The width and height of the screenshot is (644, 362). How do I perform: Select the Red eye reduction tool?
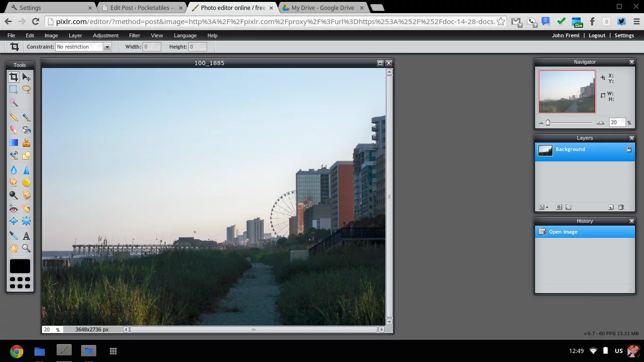coord(14,208)
